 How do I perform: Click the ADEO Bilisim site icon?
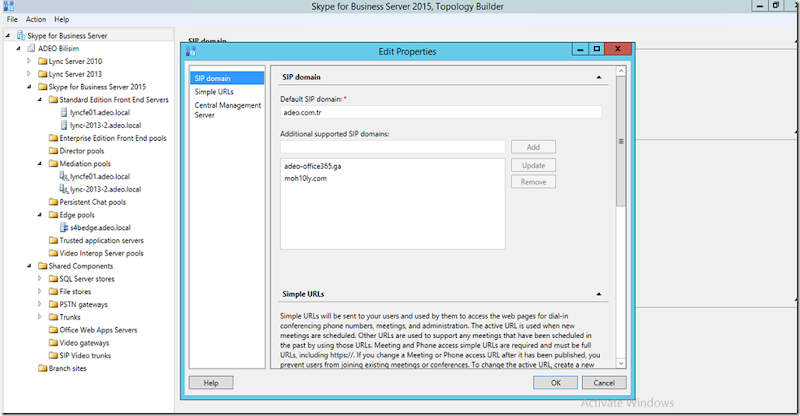pyautogui.click(x=31, y=48)
